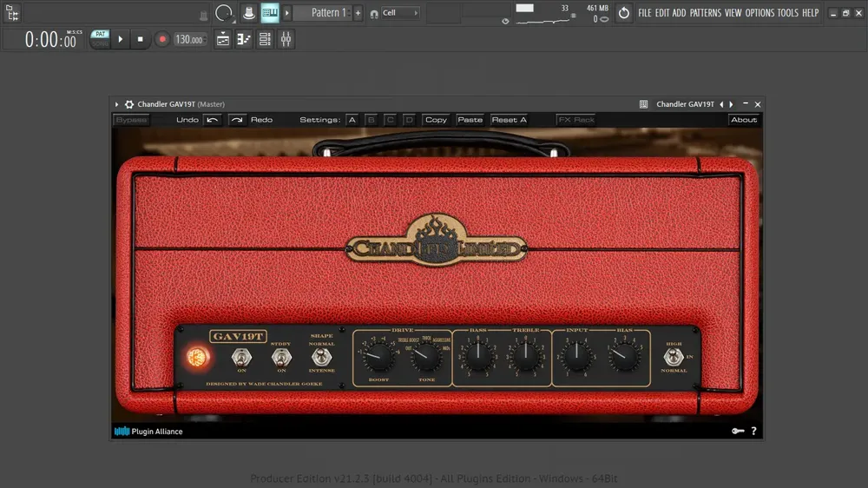Arm the record button
Viewport: 868px width, 488px height.
[x=162, y=39]
